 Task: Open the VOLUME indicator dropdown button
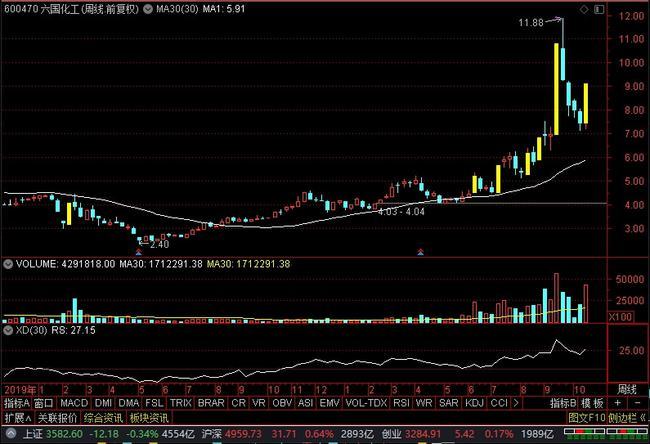(x=8, y=264)
